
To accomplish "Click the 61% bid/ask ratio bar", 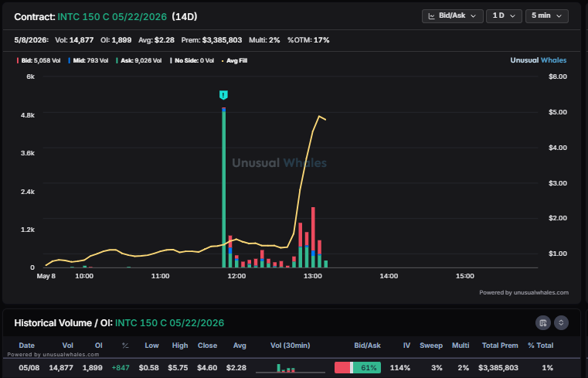I will 358,367.
